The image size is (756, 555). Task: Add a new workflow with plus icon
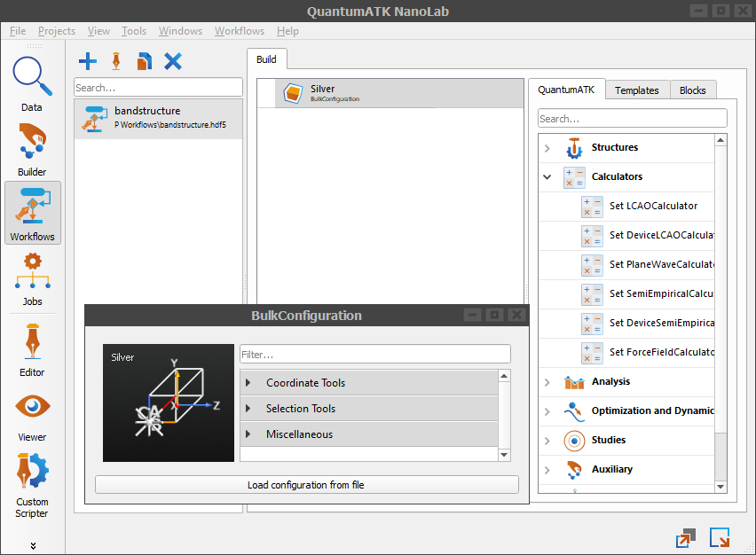click(x=88, y=61)
